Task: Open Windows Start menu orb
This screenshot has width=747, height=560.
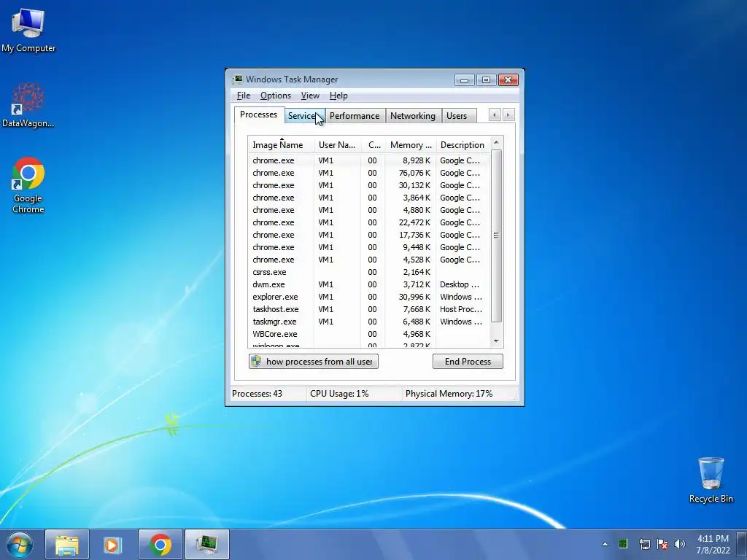Action: (x=20, y=545)
